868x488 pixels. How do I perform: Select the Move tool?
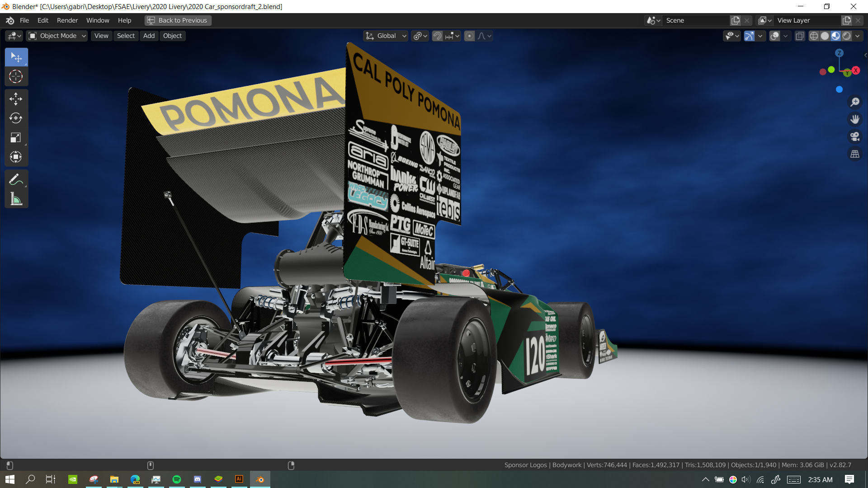click(x=16, y=99)
